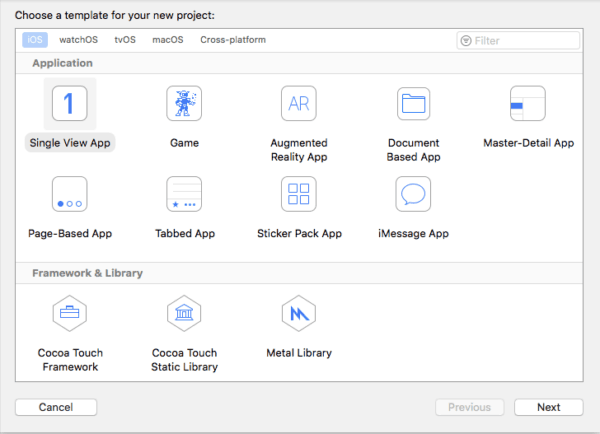Choose the Game template icon
The width and height of the screenshot is (600, 434).
pos(184,103)
